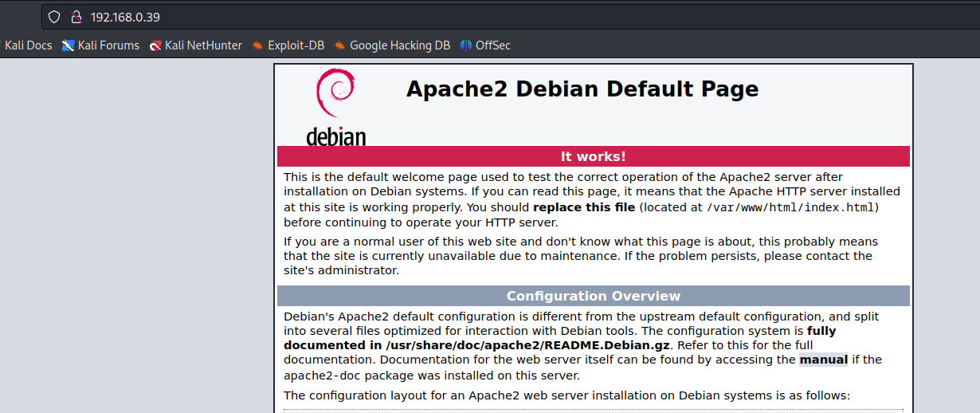Open the Kali Forums bookmark
The height and width of the screenshot is (413, 980).
[x=100, y=45]
